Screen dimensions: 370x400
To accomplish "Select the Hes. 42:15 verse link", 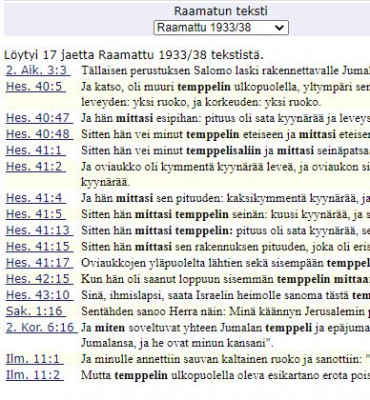I will pos(39,279).
